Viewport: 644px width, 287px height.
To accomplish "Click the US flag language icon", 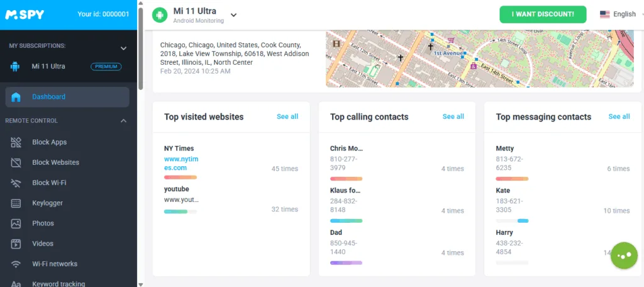I will click(x=604, y=14).
